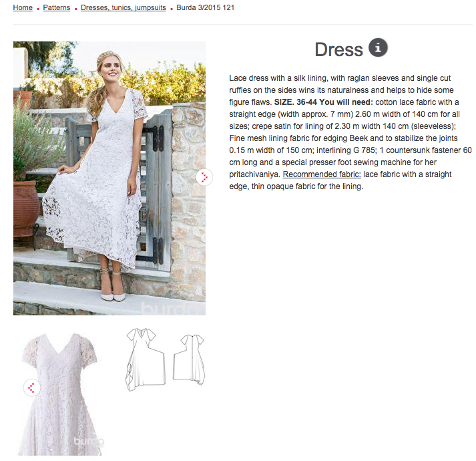
Task: Open the Patterns breadcrumb link
Action: point(57,7)
